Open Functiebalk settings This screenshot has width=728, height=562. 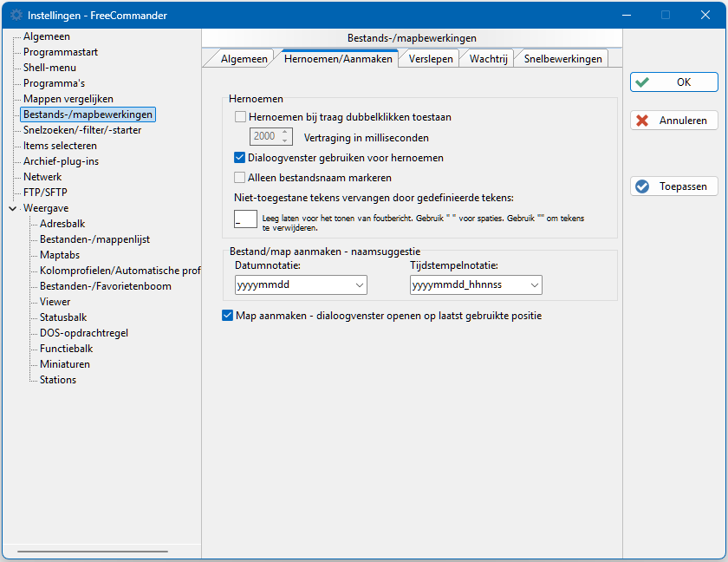click(66, 349)
